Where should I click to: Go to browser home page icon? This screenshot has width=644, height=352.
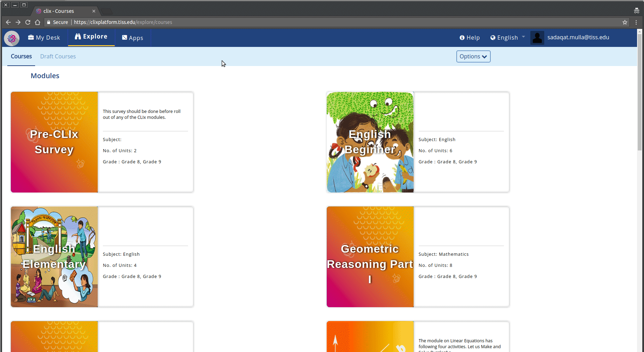(38, 22)
